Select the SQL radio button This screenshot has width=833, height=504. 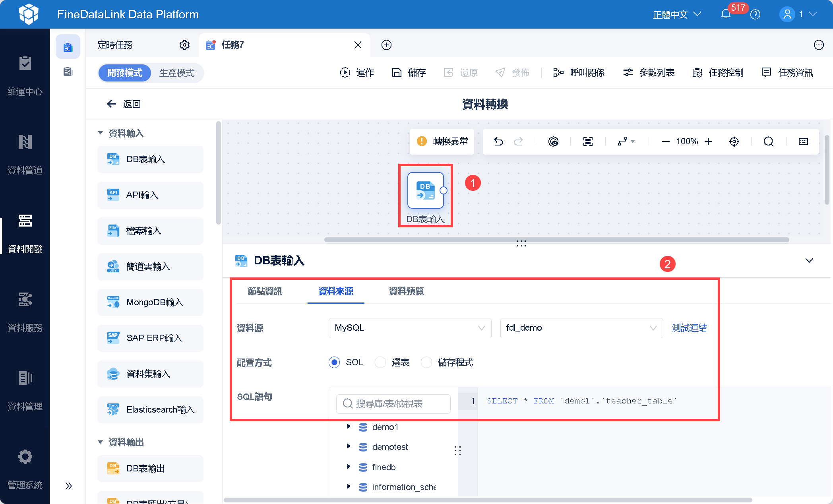click(334, 362)
